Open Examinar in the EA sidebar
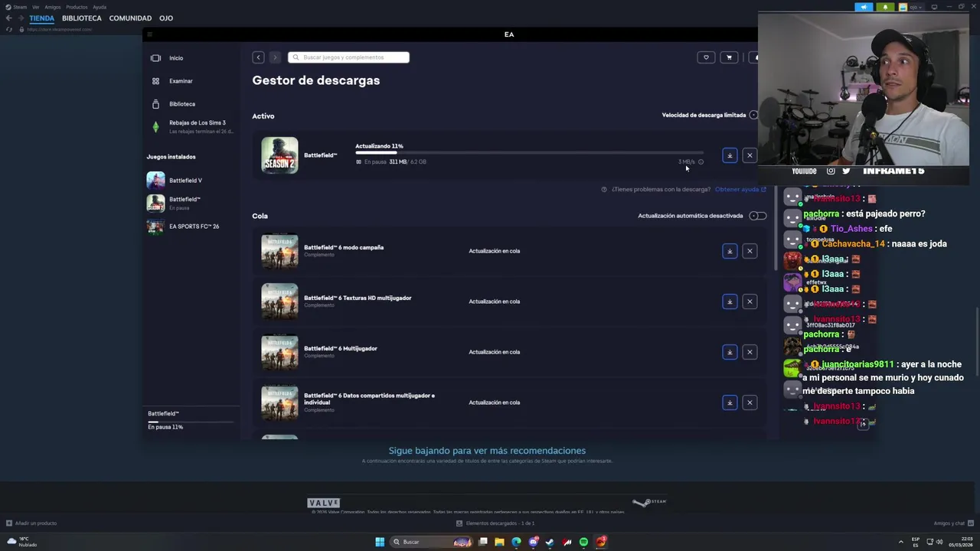 coord(181,81)
